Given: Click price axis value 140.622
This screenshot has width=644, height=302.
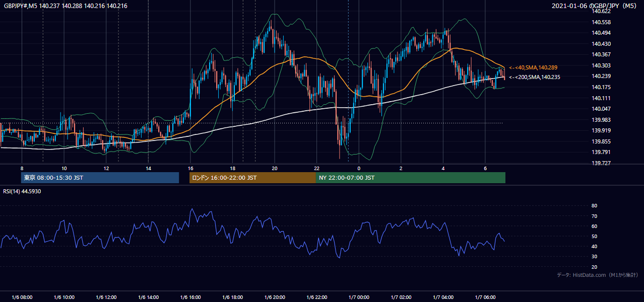Looking at the screenshot, I should pyautogui.click(x=601, y=11).
